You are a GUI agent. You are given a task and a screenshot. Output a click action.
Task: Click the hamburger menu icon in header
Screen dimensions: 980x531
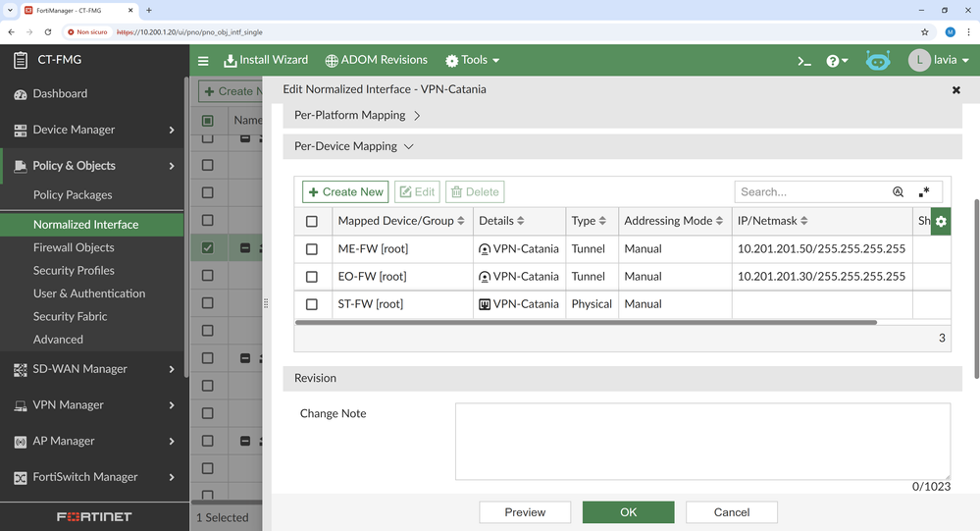pyautogui.click(x=203, y=61)
